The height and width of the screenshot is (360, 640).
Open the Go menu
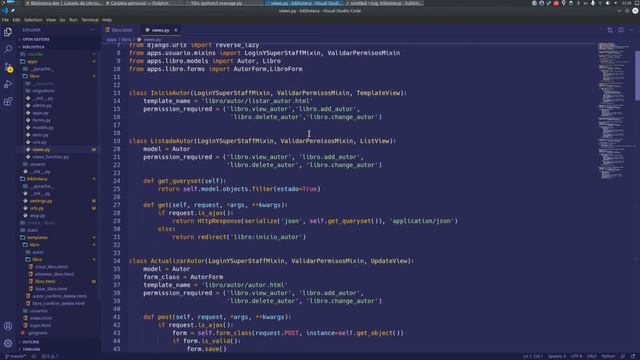click(x=62, y=20)
